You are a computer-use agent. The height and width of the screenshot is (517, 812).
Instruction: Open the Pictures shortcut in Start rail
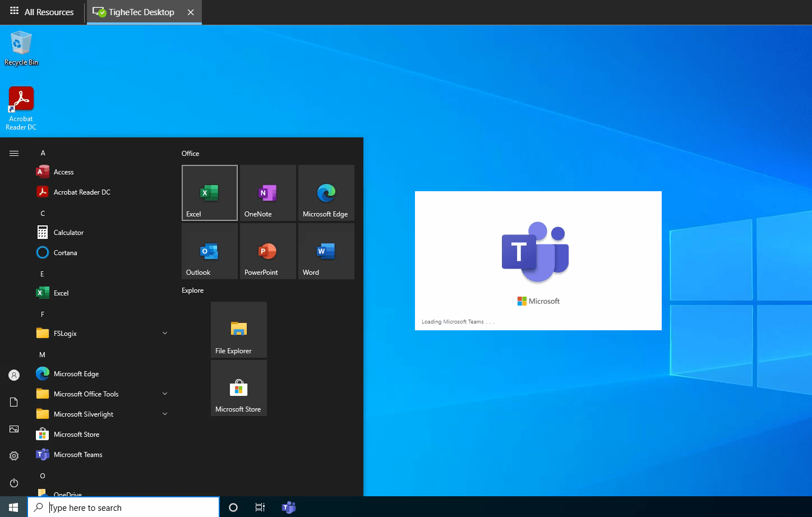14,429
